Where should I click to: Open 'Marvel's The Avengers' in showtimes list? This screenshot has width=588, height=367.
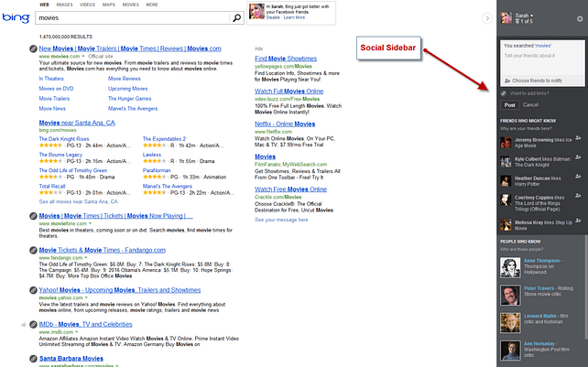click(168, 187)
